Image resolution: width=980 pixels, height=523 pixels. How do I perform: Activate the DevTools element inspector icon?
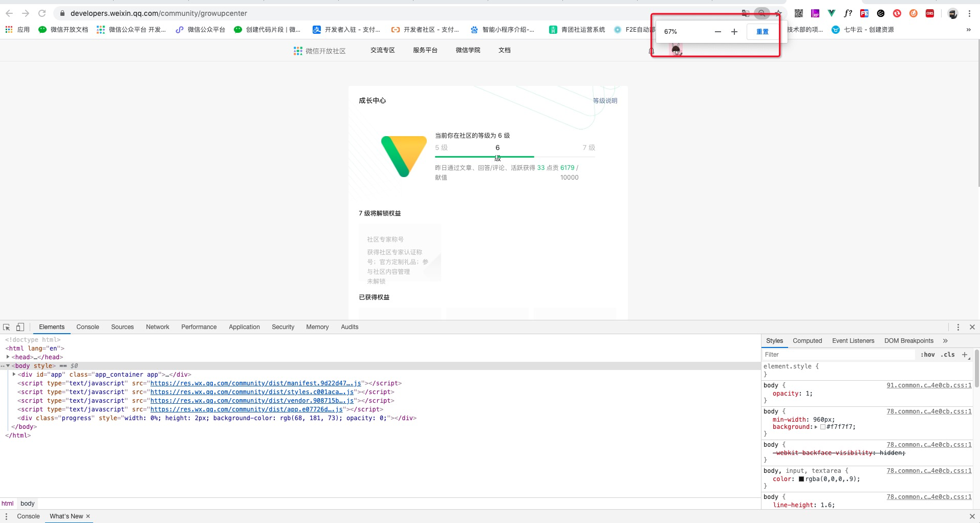[x=7, y=327]
